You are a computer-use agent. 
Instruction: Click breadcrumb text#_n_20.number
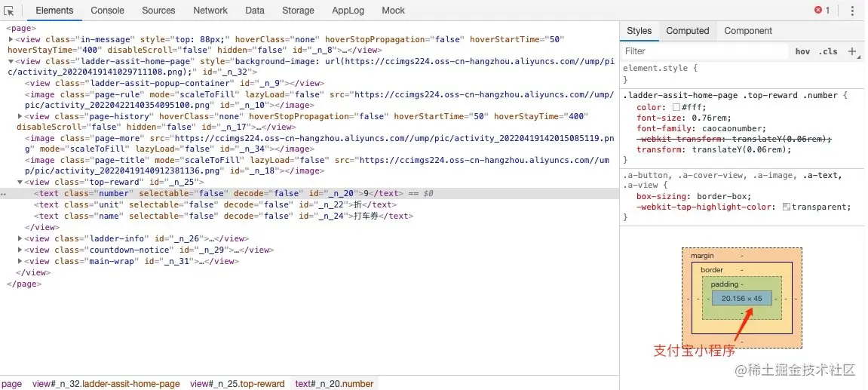(334, 384)
